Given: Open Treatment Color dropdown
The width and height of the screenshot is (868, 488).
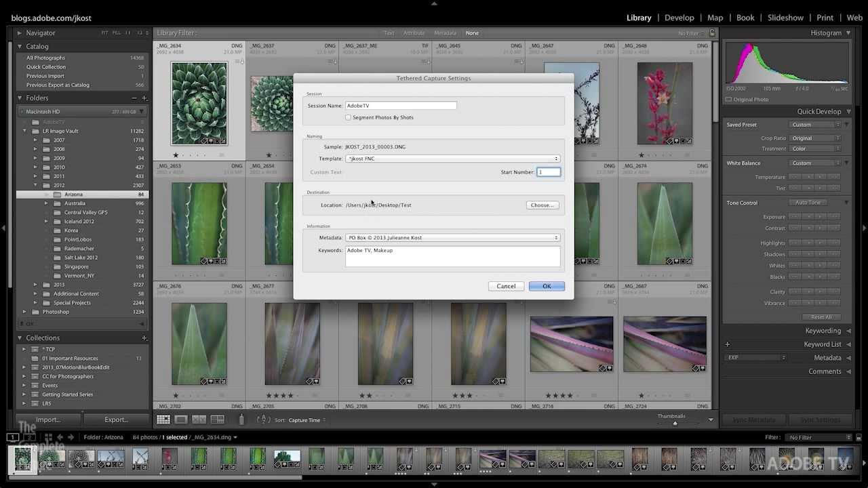Looking at the screenshot, I should (x=816, y=148).
